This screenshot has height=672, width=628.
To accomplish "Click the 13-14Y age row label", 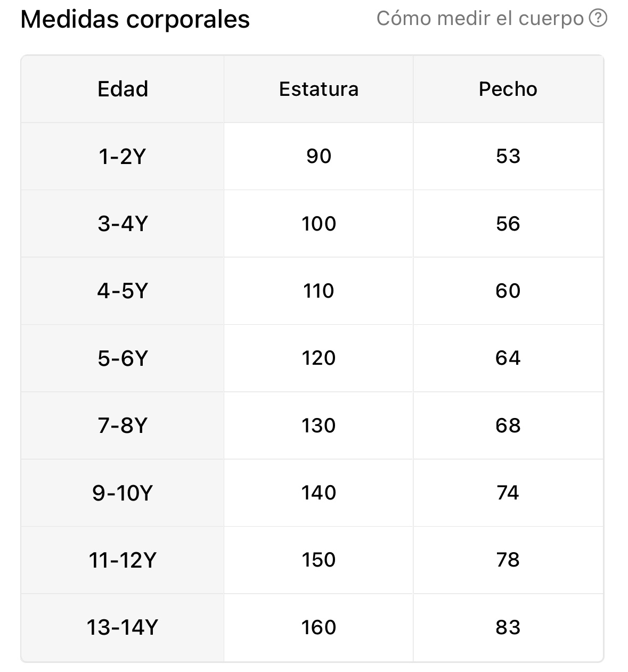I will 123,627.
